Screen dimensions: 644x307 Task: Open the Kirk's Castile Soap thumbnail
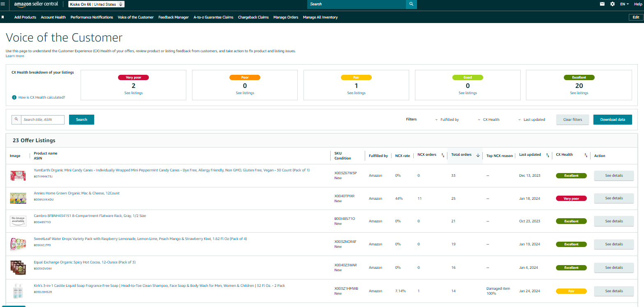(18, 291)
